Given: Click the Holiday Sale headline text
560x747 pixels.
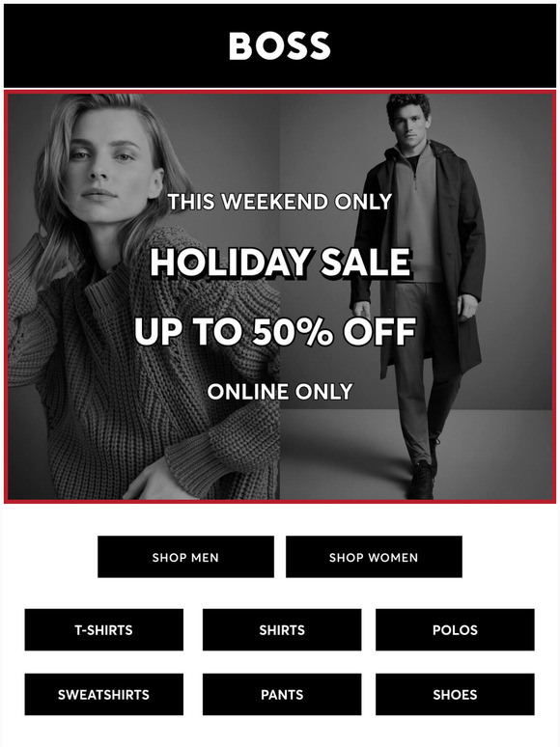Looking at the screenshot, I should pyautogui.click(x=280, y=262).
